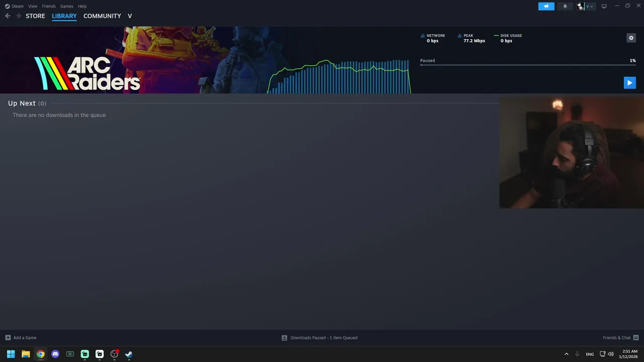Go forward with the right arrow

(x=19, y=16)
